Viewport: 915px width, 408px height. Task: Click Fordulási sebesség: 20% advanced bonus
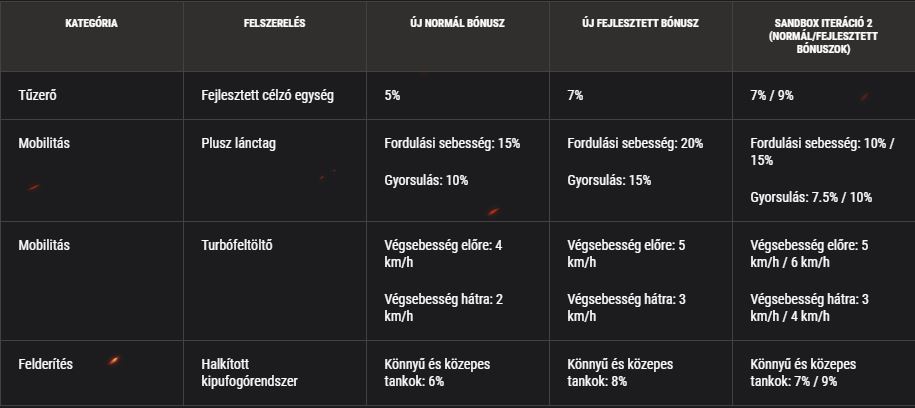point(635,144)
